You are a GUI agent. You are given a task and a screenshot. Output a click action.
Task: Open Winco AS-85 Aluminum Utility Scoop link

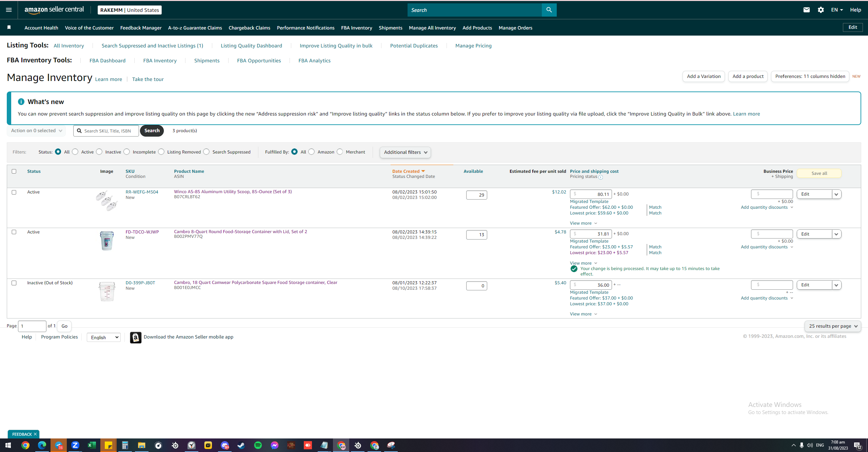(233, 192)
